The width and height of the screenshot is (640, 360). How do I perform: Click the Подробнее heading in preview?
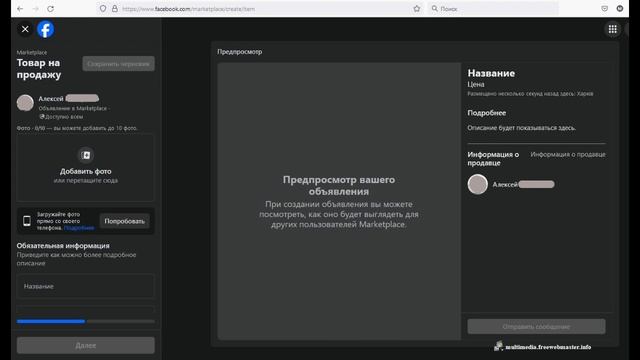[x=487, y=113]
